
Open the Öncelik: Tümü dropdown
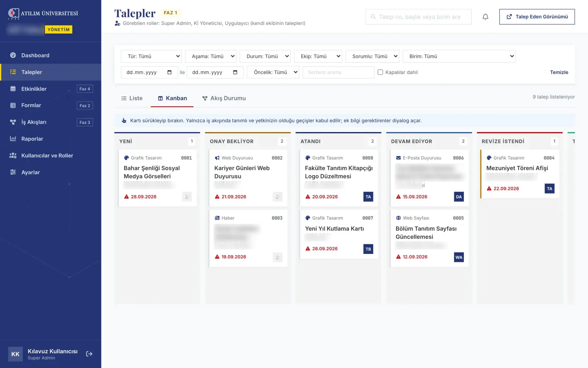click(273, 72)
